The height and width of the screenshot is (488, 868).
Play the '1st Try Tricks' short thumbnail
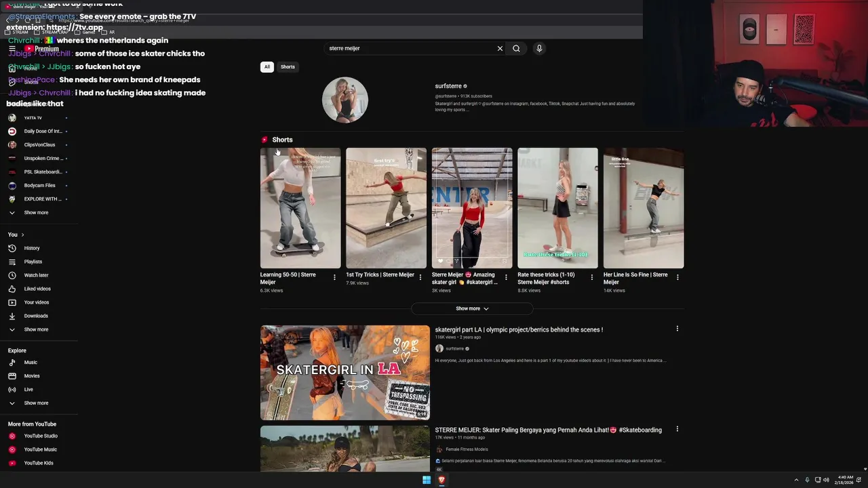tap(387, 208)
